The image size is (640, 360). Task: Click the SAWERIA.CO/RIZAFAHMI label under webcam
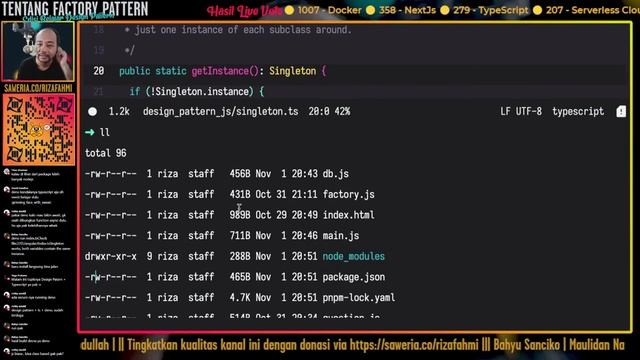(x=38, y=88)
